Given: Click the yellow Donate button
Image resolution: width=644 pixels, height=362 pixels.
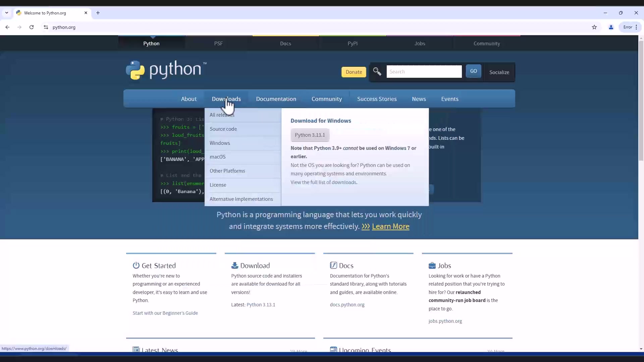Looking at the screenshot, I should coord(354,72).
